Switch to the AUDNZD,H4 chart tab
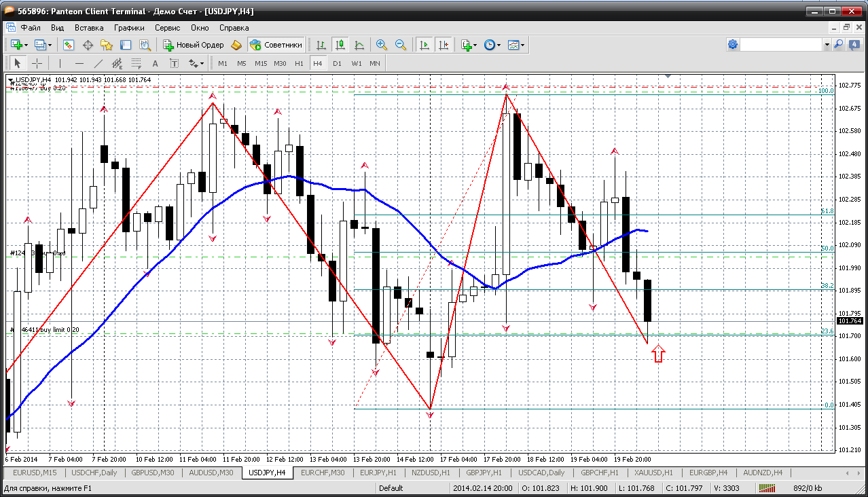868x497 pixels. (763, 473)
